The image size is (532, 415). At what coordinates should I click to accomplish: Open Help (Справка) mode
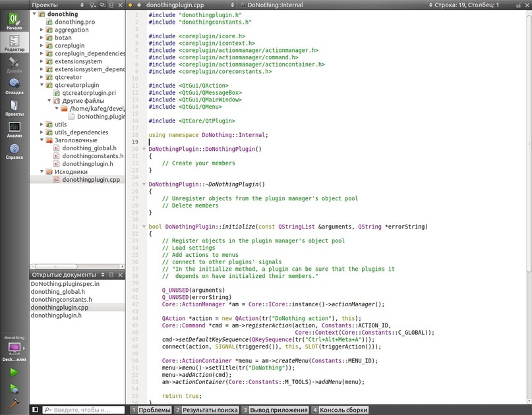coord(14,152)
